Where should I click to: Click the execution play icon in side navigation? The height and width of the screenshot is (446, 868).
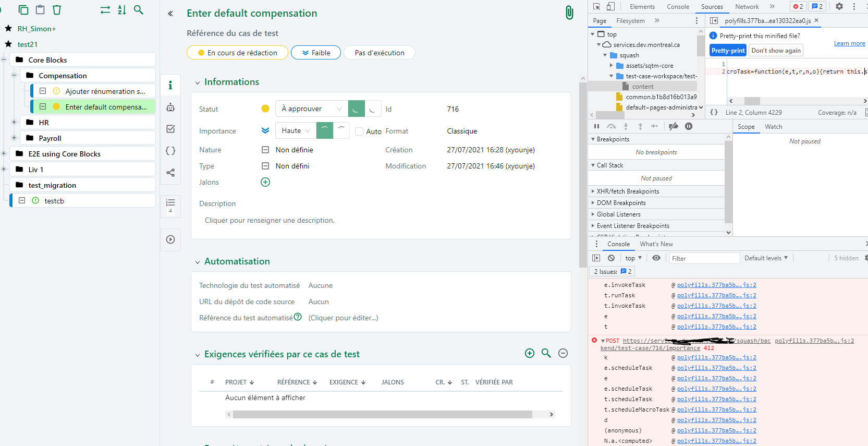pyautogui.click(x=170, y=239)
